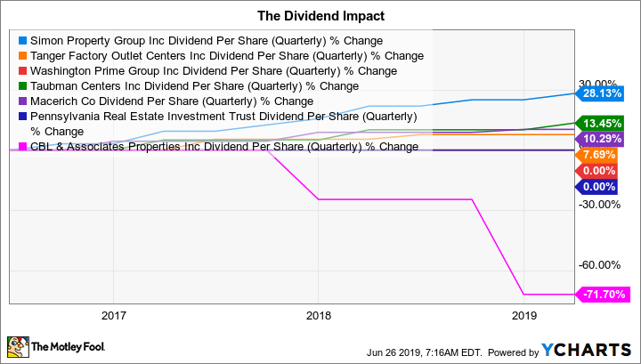Click the Motley Fool jester hat logo
Viewport: 641px width, 364px height.
click(x=18, y=345)
